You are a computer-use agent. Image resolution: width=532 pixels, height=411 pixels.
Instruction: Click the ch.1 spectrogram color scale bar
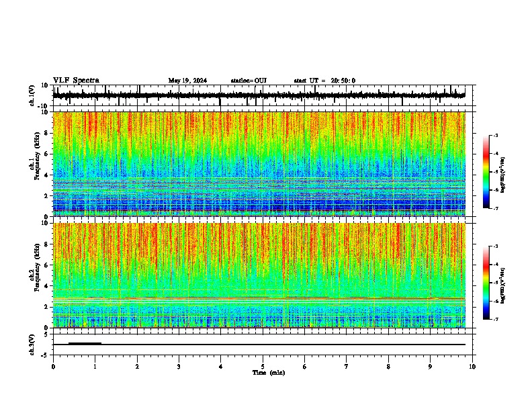point(486,172)
